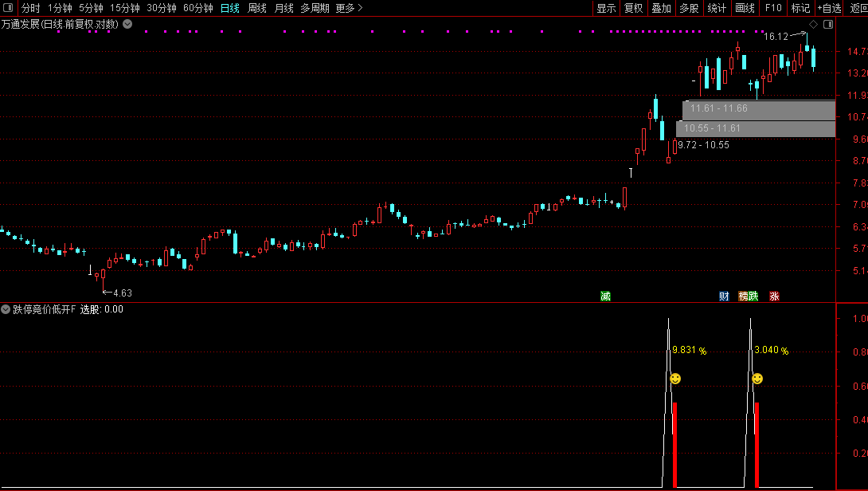Select the 30分钟 period tab
This screenshot has height=491, width=868.
click(x=161, y=8)
